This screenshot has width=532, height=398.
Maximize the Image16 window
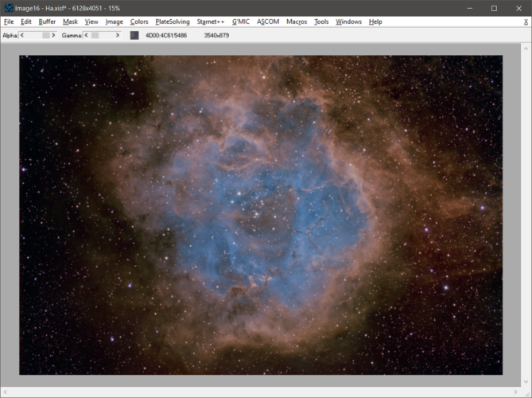click(494, 8)
